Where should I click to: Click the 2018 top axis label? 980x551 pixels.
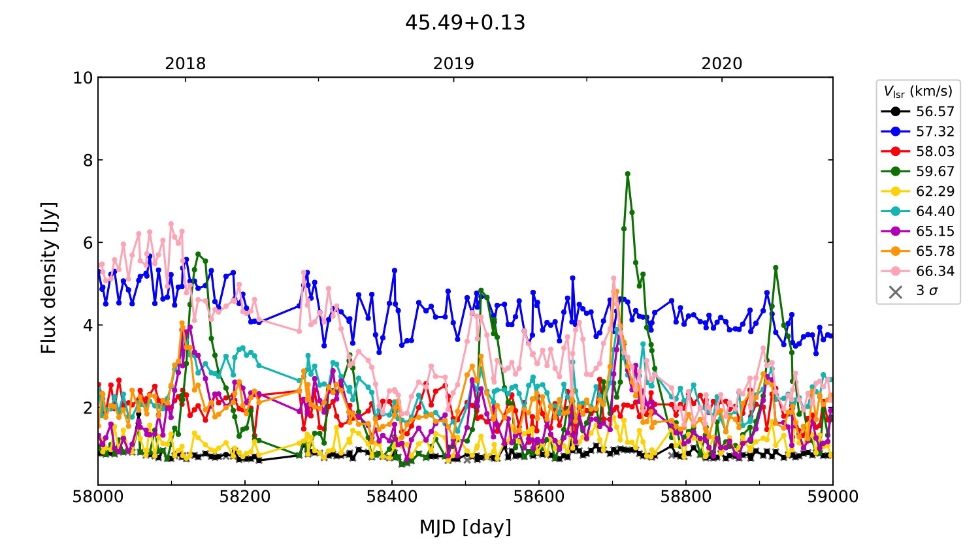185,63
